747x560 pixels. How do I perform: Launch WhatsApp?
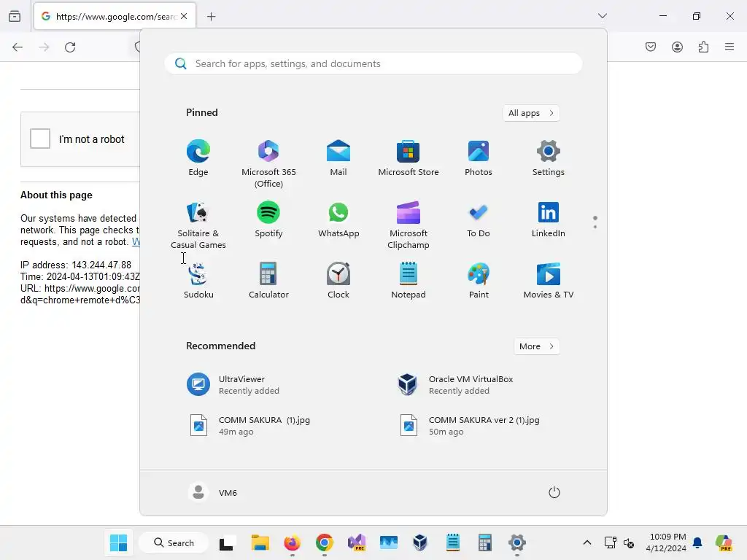tap(338, 219)
